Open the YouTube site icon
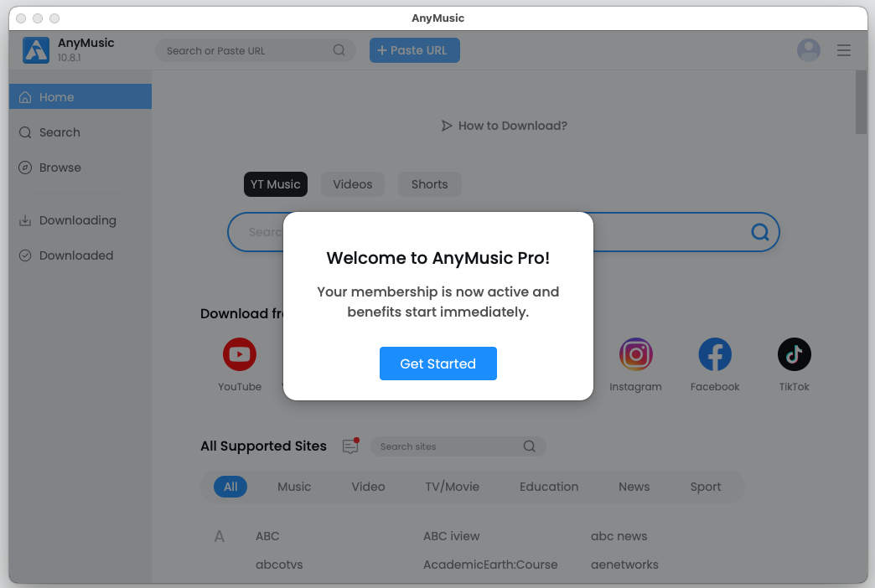 240,354
